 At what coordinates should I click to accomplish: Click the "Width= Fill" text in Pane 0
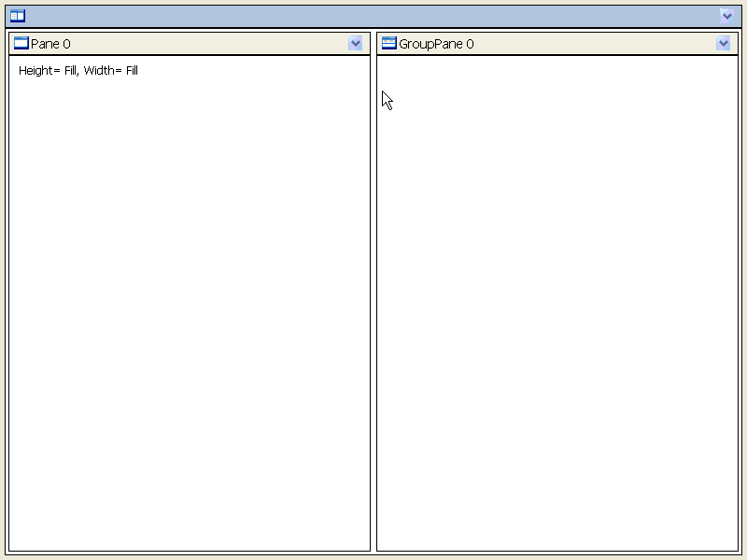pos(111,71)
